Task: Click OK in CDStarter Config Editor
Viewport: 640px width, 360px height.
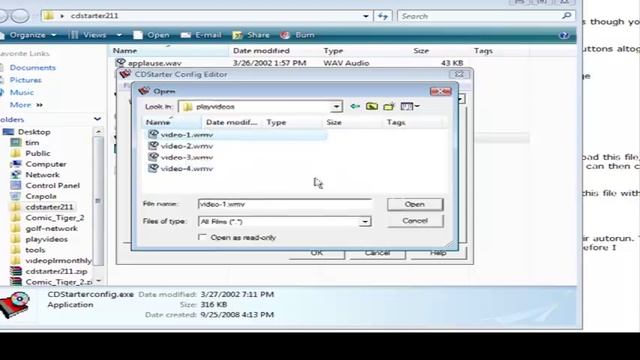Action: click(317, 253)
